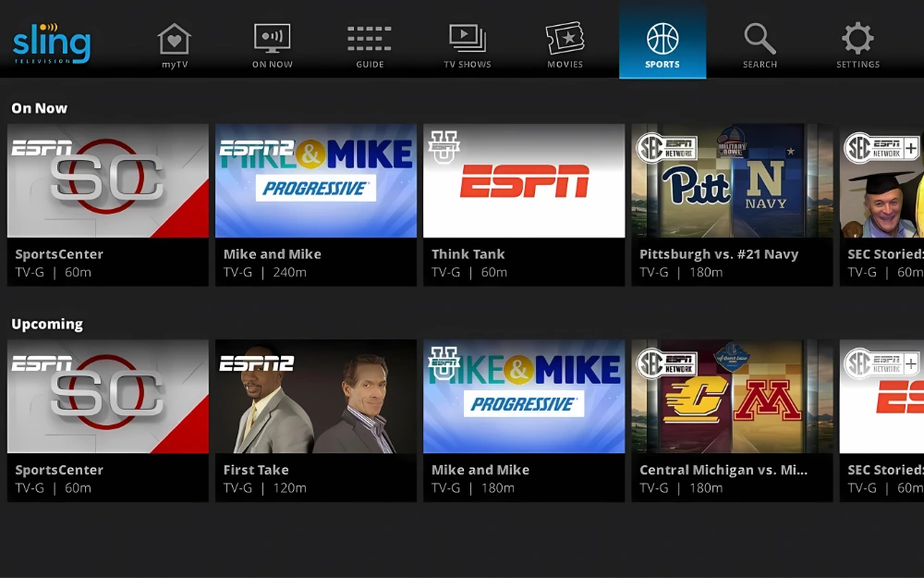Click the On Now section heading
This screenshot has height=578, width=924.
(x=40, y=108)
